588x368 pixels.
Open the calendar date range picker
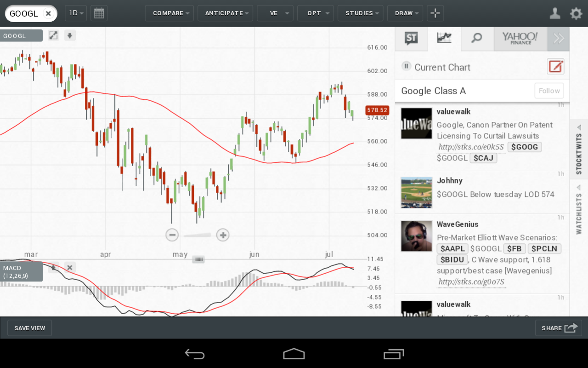click(x=99, y=13)
